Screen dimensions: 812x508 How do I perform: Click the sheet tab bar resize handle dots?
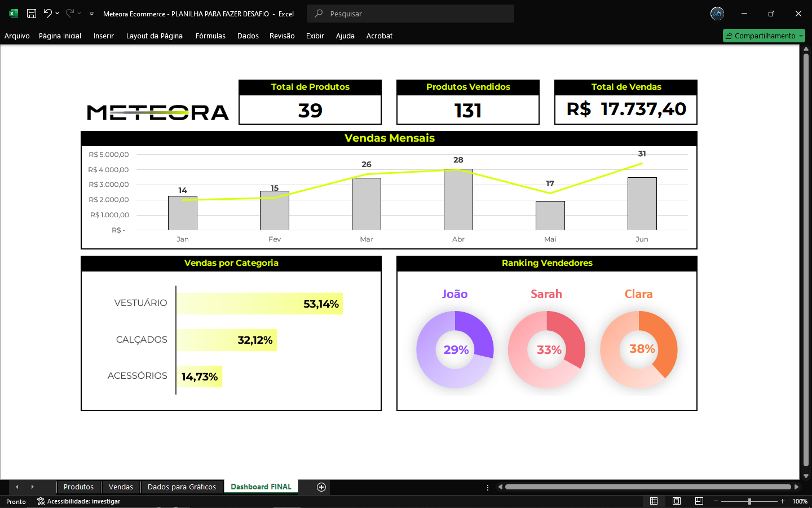(x=488, y=487)
